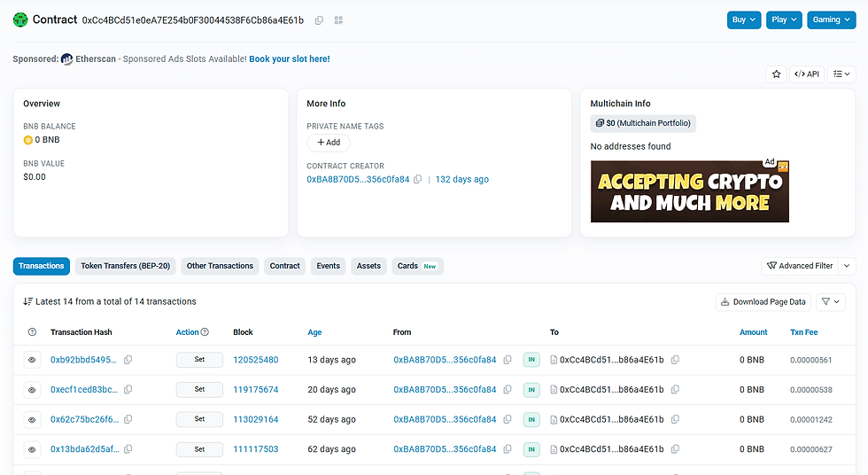Copy transaction hash 0xb92bbd5495
The height and width of the screenshot is (475, 868).
tap(128, 360)
